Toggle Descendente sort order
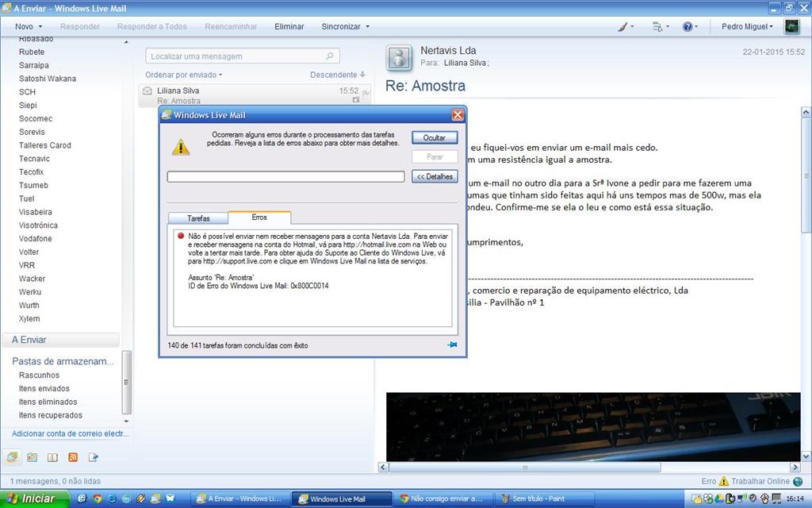 [338, 75]
